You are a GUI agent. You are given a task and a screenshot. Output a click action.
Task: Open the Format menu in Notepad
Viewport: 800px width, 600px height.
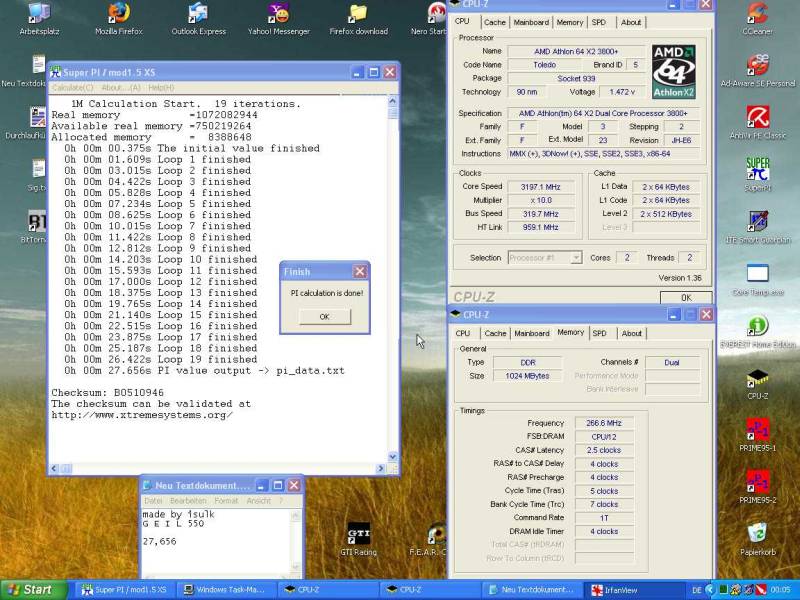(226, 501)
